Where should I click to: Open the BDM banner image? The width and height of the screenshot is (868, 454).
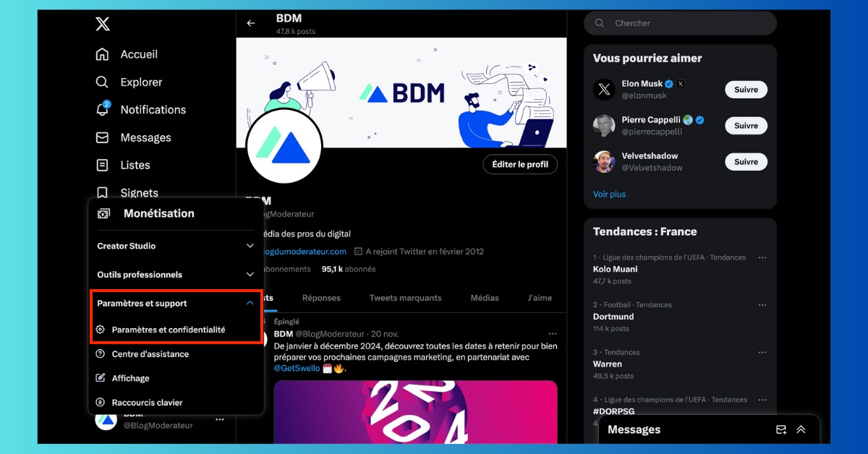click(401, 93)
